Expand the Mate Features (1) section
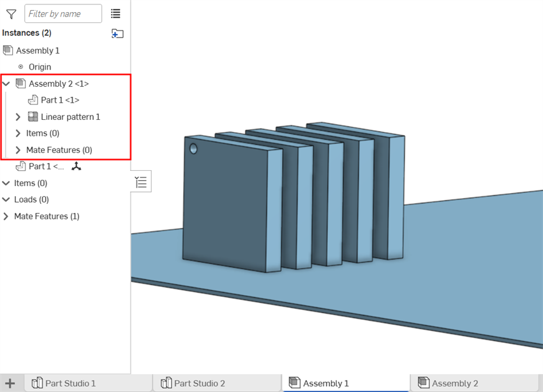The width and height of the screenshot is (543, 392). pyautogui.click(x=6, y=216)
